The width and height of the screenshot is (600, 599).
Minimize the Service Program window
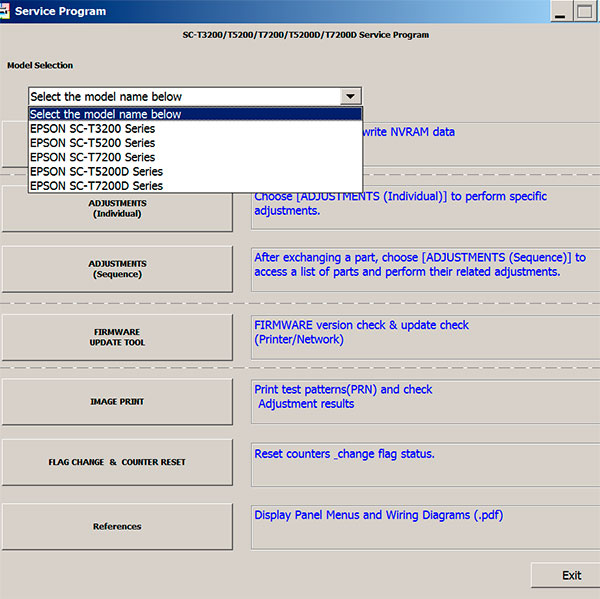(561, 11)
